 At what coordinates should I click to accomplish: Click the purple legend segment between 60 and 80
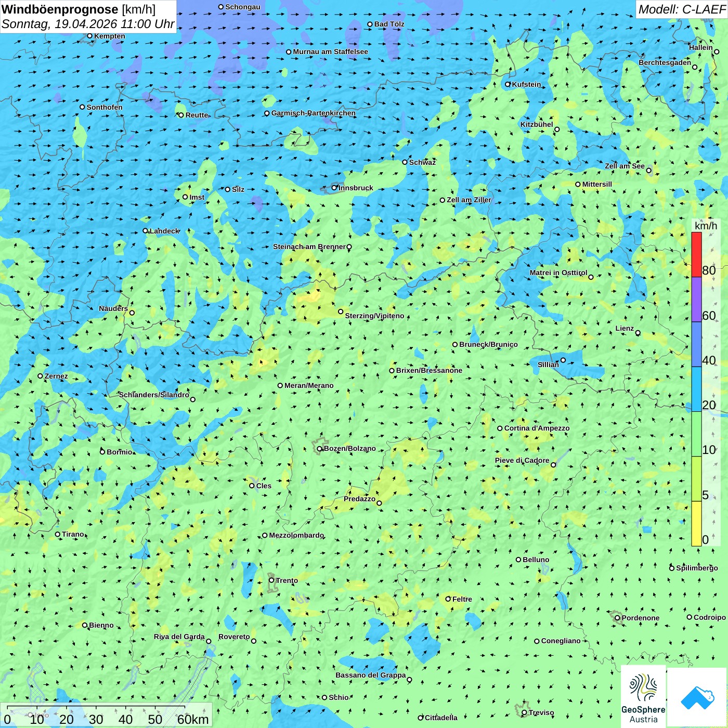pyautogui.click(x=696, y=300)
